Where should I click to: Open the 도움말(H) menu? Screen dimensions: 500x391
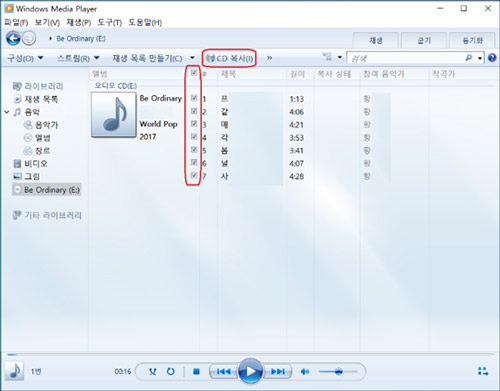pos(145,23)
